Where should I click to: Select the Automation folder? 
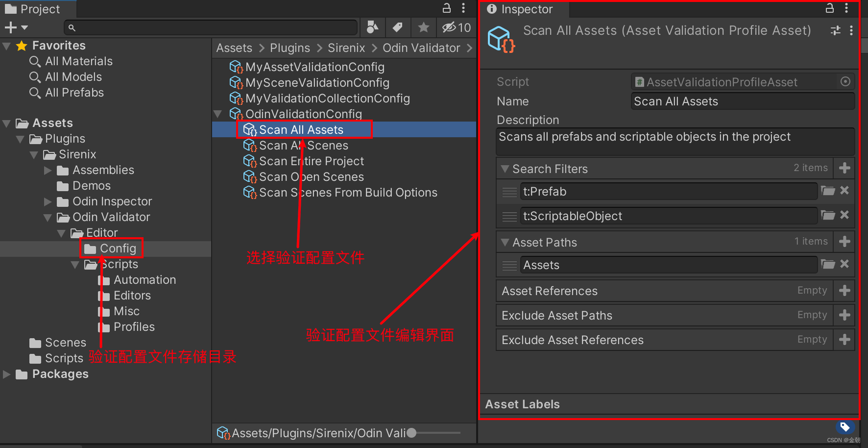pyautogui.click(x=145, y=280)
